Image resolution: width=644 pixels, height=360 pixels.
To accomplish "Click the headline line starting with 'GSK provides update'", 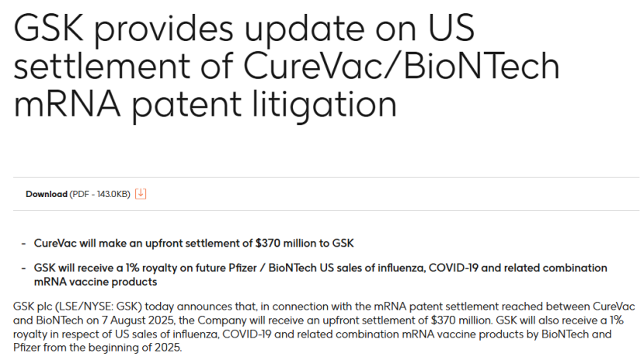I will pos(244,29).
